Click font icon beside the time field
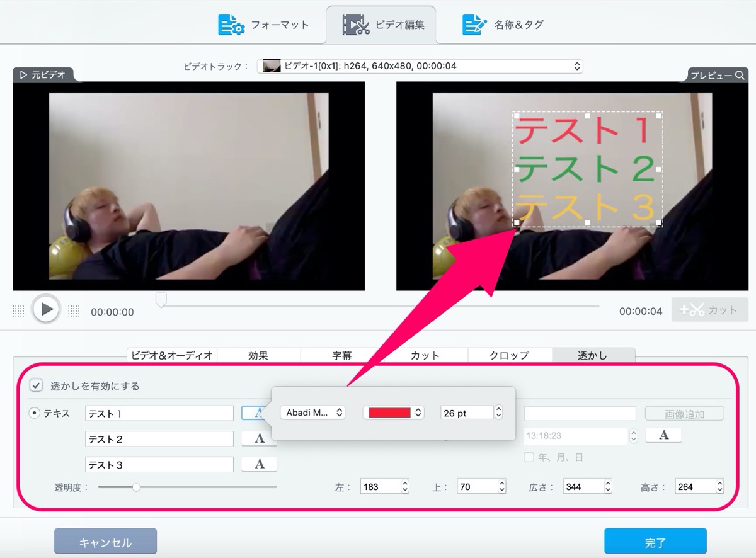Screen dimensions: 756x558 point(663,435)
